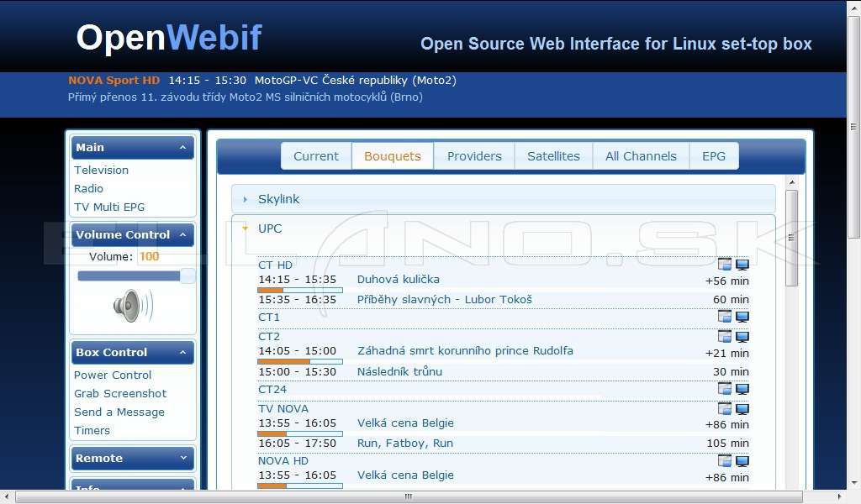Open the Television link
Screen dimensions: 861x504
tap(102, 170)
